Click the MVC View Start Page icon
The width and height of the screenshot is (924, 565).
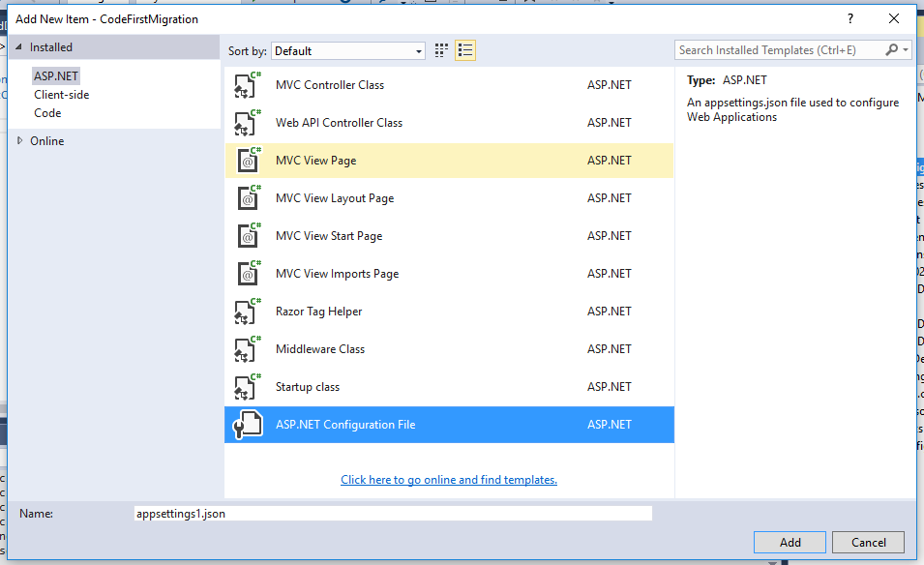(248, 236)
